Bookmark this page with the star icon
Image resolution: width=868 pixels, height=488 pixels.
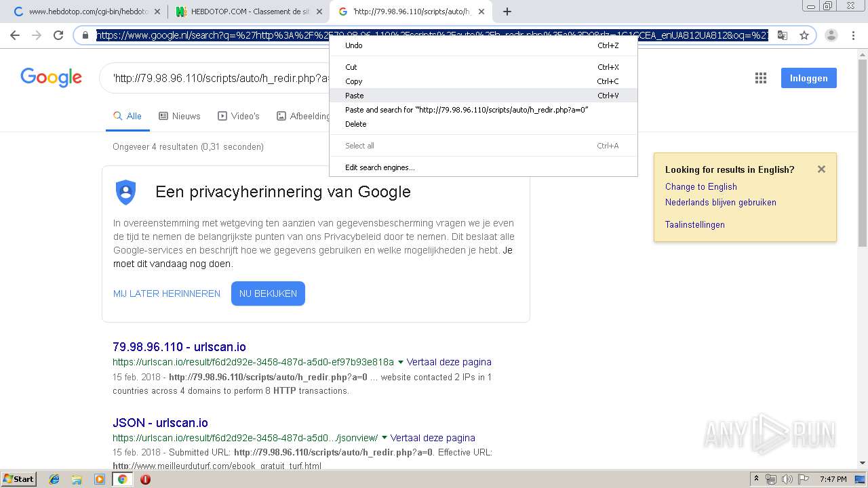[804, 35]
